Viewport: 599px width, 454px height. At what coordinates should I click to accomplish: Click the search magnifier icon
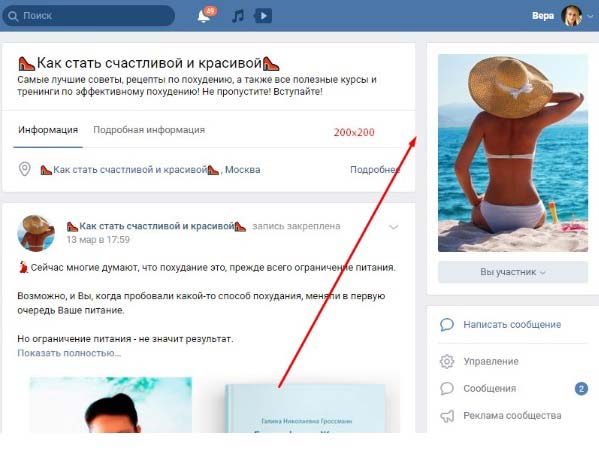tap(13, 16)
